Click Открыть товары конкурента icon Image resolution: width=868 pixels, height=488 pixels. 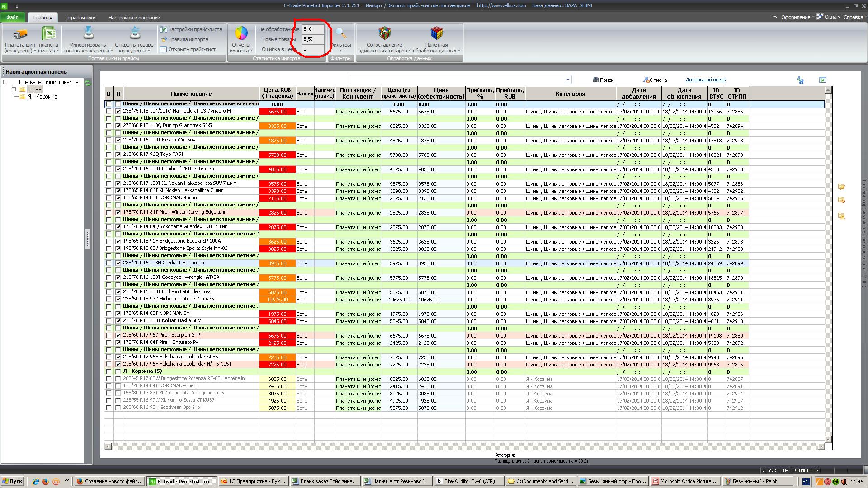click(x=135, y=33)
